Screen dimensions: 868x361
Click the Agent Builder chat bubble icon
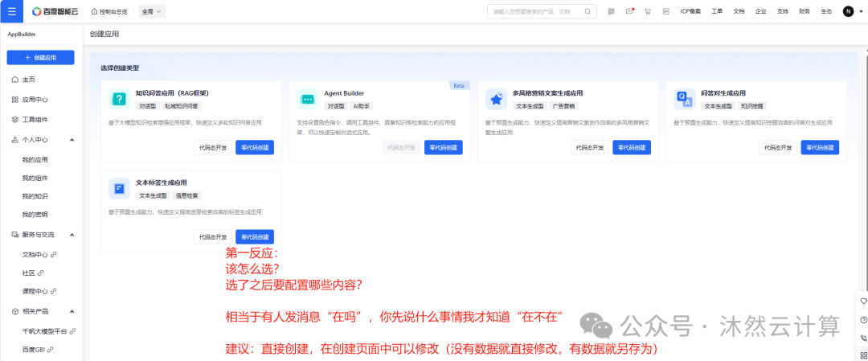click(308, 99)
